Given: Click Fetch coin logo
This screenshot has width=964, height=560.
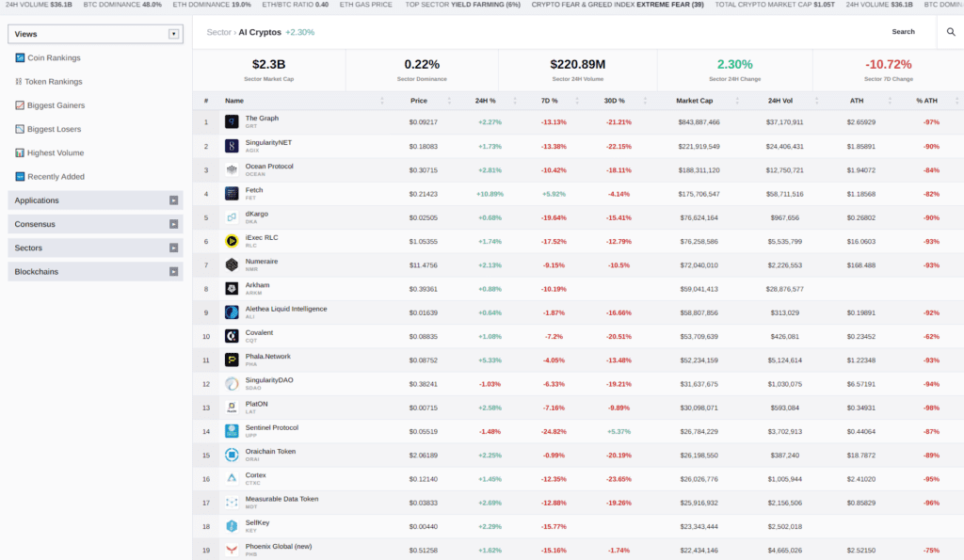Looking at the screenshot, I should [232, 194].
